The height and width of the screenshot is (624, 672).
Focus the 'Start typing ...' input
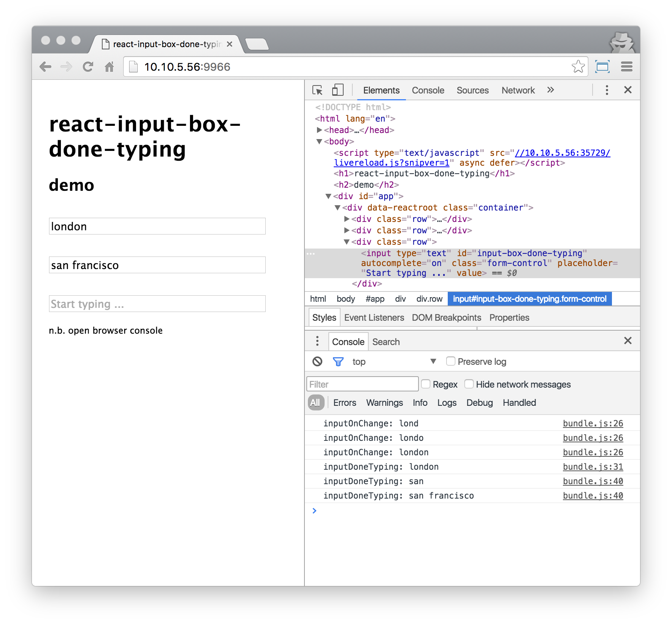[x=157, y=304]
